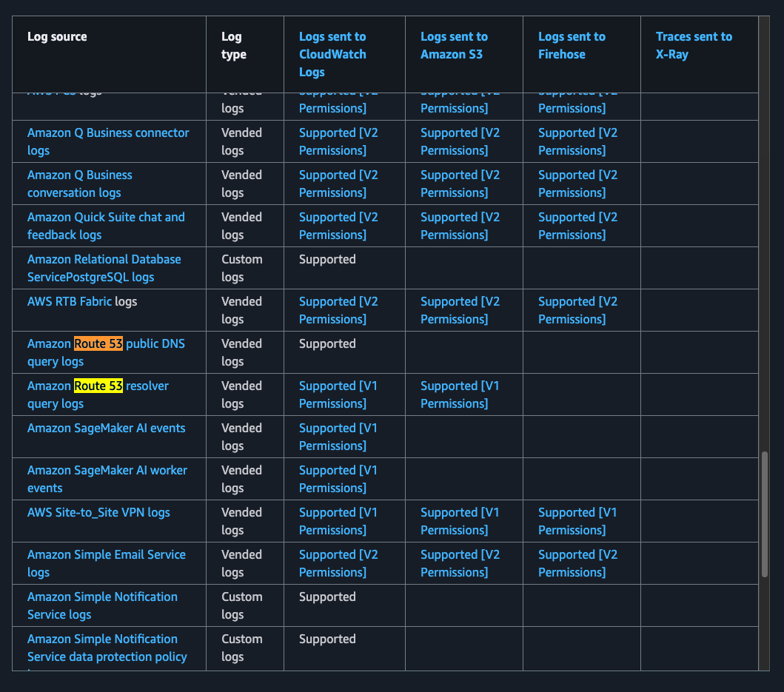
Task: Open CloudWatch V1 Permissions for Route 53 resolver
Action: click(x=338, y=394)
